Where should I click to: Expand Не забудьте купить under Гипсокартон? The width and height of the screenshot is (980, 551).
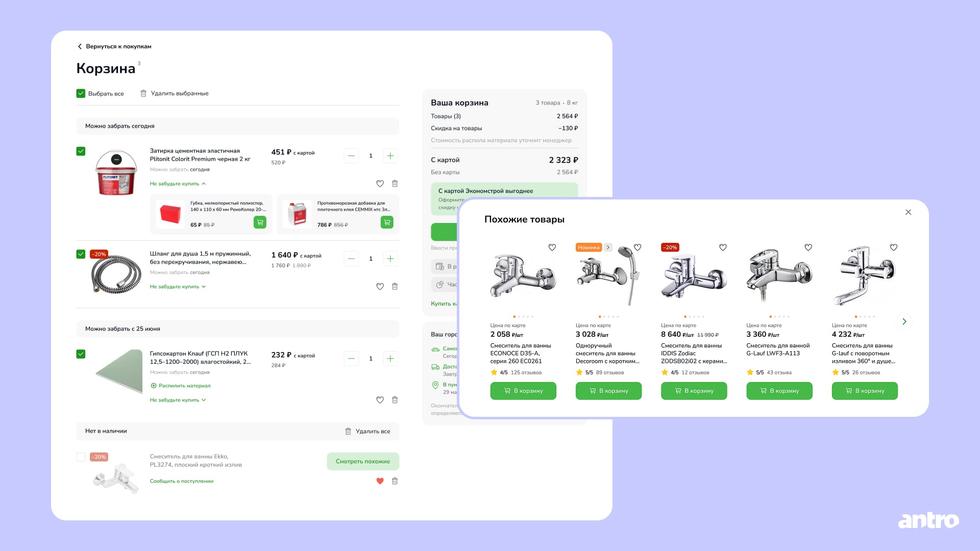click(178, 400)
